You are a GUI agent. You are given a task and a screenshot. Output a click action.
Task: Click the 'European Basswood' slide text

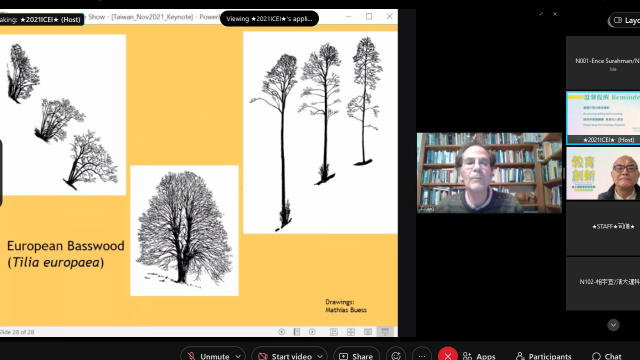tap(66, 246)
